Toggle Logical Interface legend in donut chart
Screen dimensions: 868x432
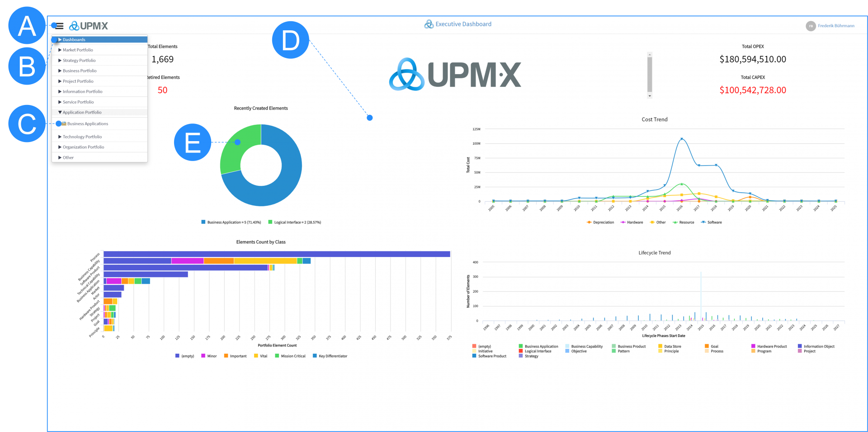[294, 222]
